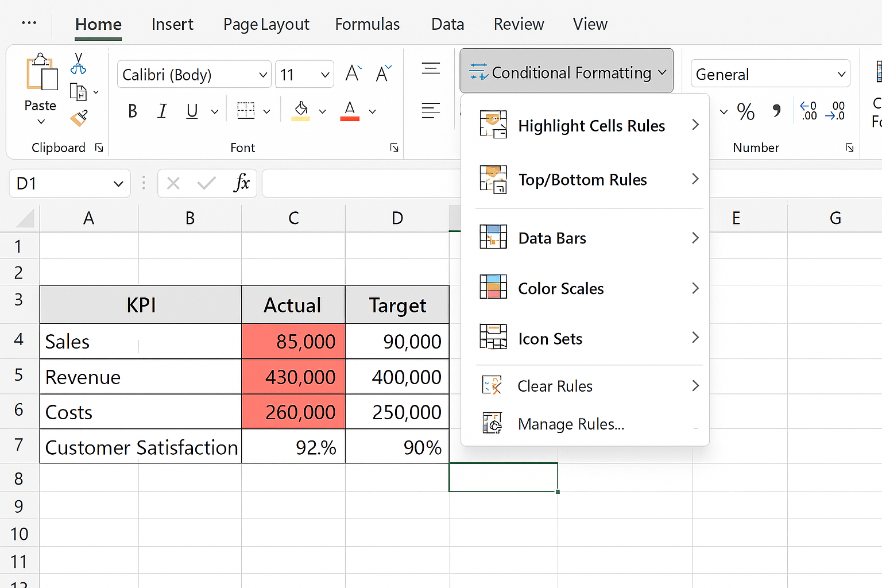This screenshot has height=588, width=882.
Task: Click the Enter checkmark formula button
Action: (206, 184)
